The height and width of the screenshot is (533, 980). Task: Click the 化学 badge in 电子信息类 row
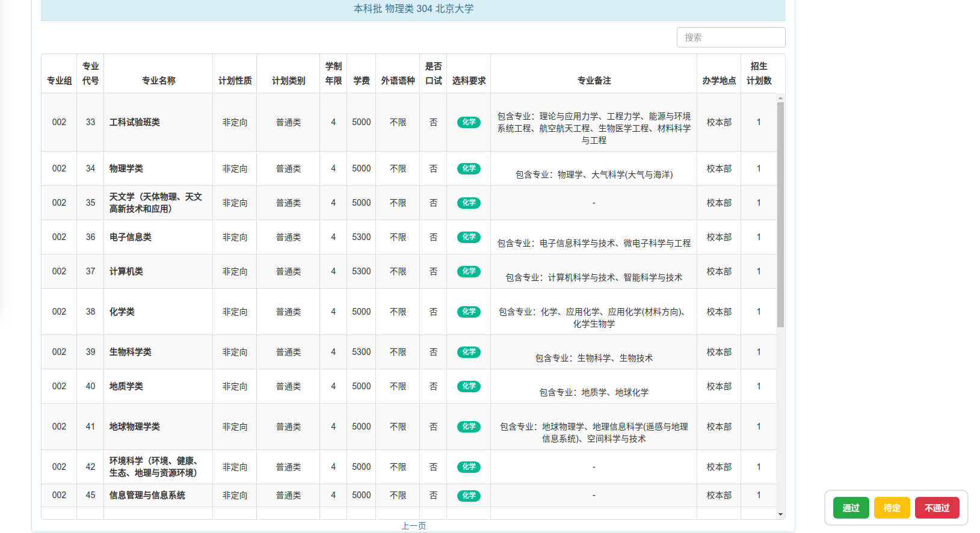tap(469, 237)
